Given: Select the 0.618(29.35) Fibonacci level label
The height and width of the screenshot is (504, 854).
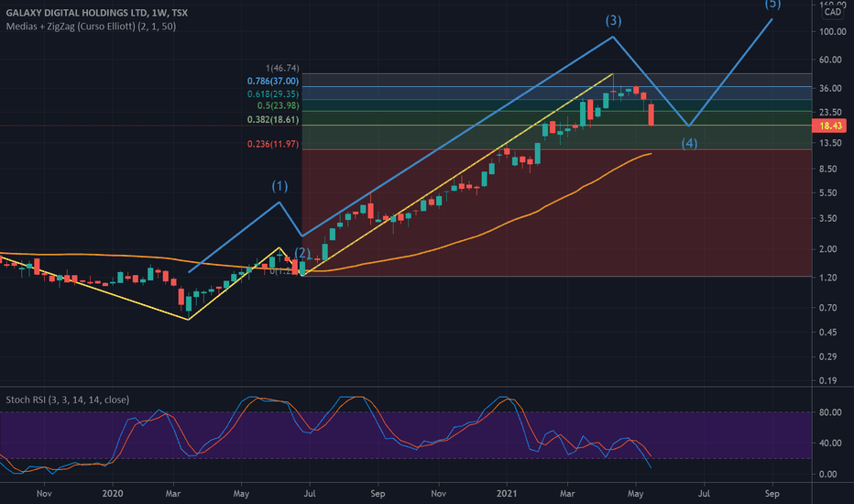Looking at the screenshot, I should pyautogui.click(x=273, y=94).
